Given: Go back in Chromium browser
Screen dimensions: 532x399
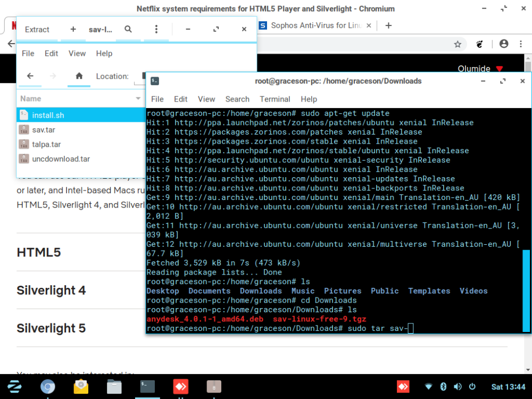Looking at the screenshot, I should click(11, 44).
